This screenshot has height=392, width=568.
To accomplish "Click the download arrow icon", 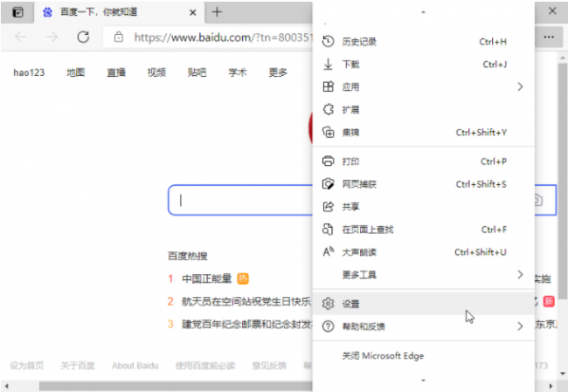I will [328, 65].
